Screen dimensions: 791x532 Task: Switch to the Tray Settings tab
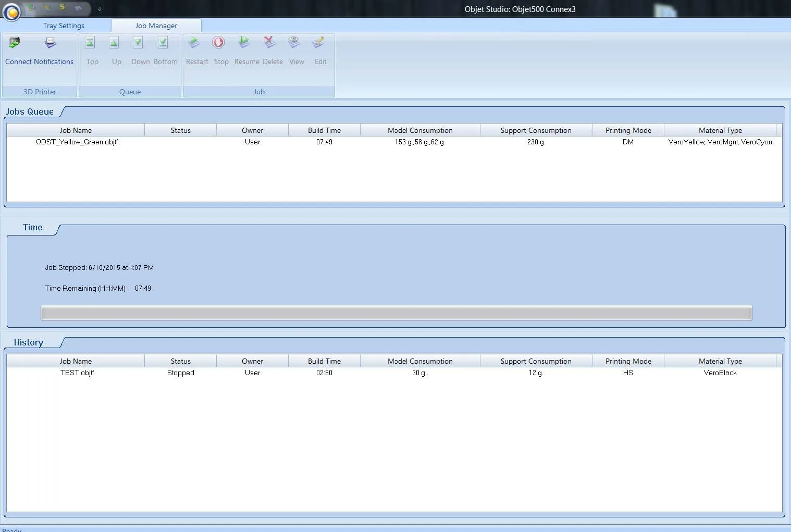pyautogui.click(x=64, y=26)
